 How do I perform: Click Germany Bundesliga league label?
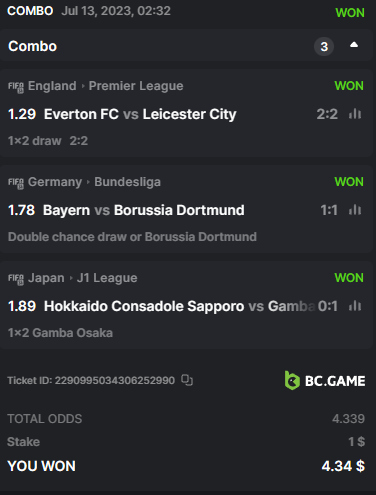point(94,182)
